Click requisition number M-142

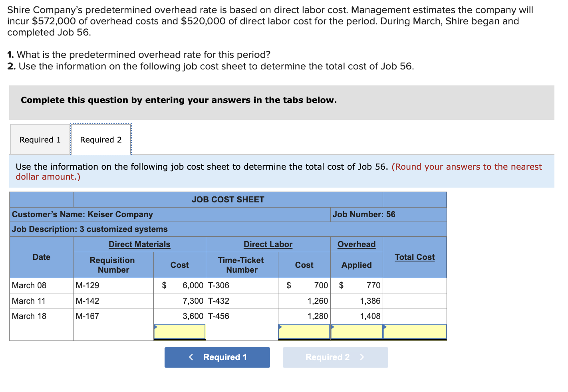(113, 301)
